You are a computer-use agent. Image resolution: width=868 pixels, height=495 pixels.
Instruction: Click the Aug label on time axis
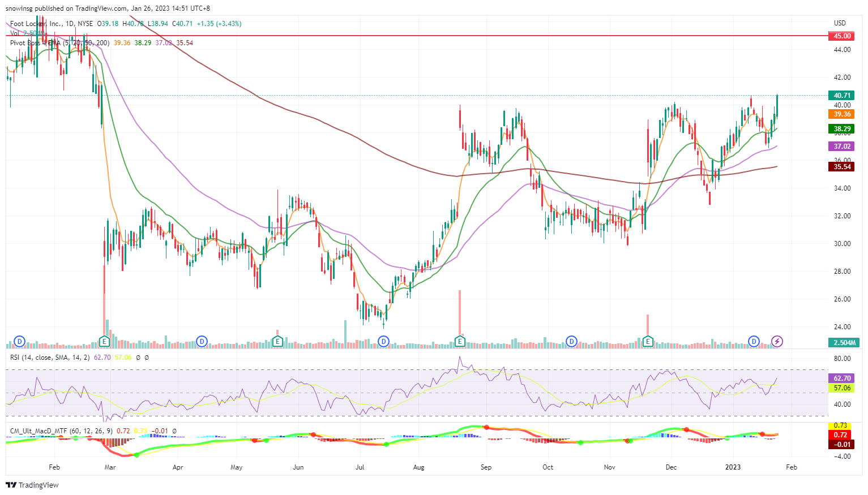tap(418, 467)
